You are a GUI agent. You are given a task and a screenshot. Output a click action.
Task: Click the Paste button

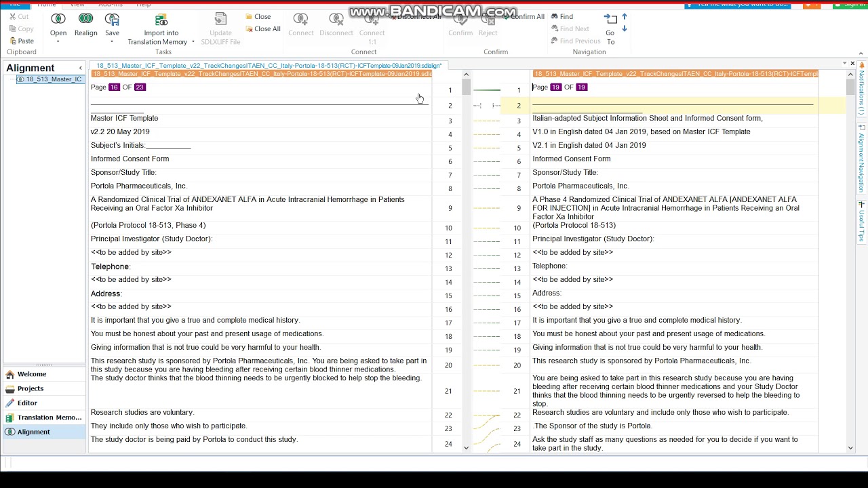(x=21, y=41)
